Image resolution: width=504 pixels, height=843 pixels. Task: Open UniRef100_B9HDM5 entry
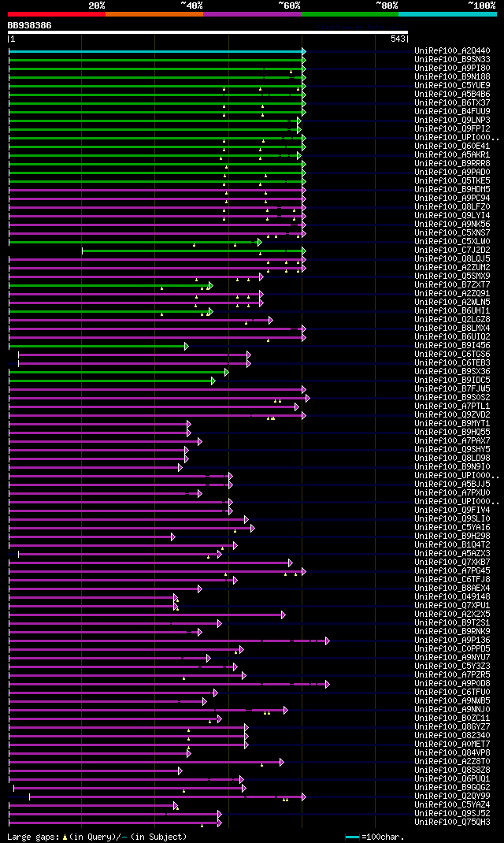[x=452, y=190]
